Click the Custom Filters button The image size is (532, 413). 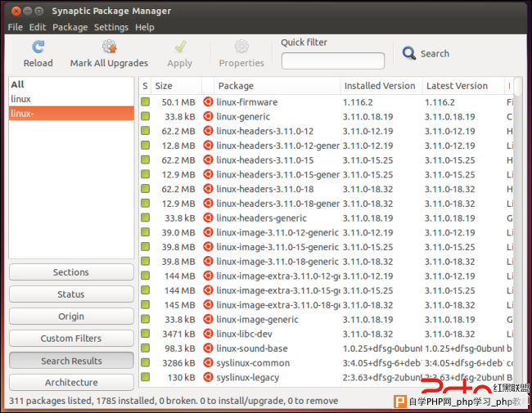pos(71,339)
